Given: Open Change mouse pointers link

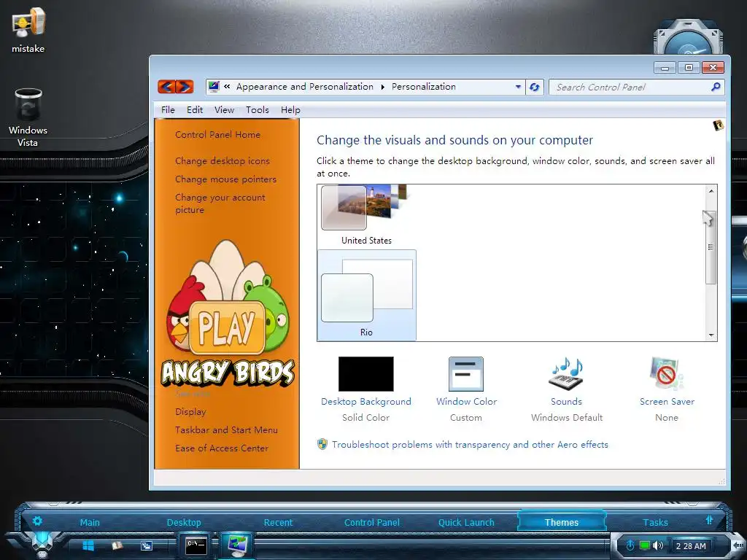Looking at the screenshot, I should click(x=225, y=179).
